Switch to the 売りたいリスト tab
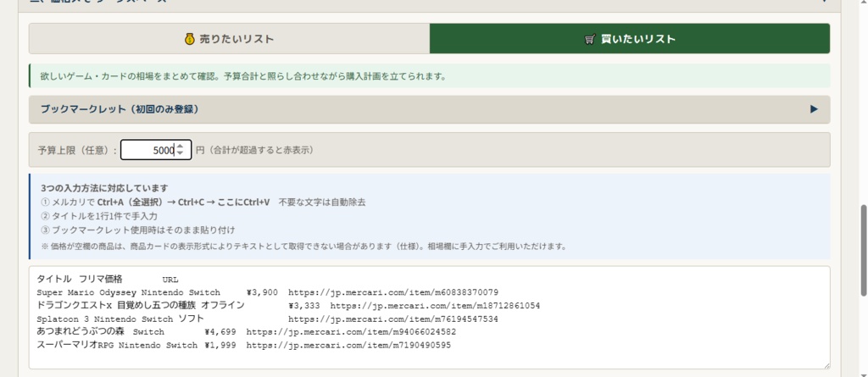868x377 pixels. (229, 39)
